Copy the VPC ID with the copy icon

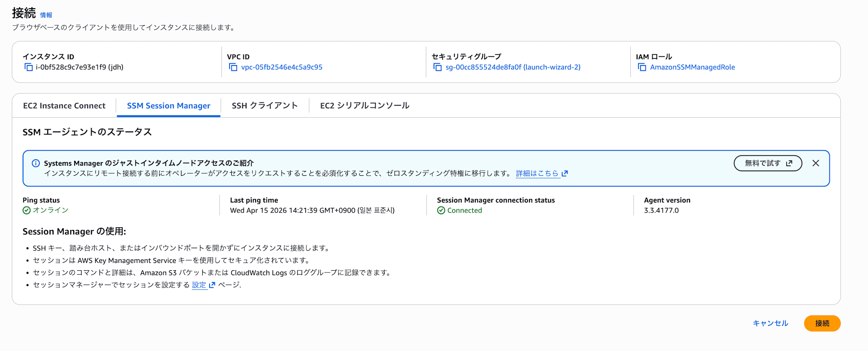click(233, 67)
